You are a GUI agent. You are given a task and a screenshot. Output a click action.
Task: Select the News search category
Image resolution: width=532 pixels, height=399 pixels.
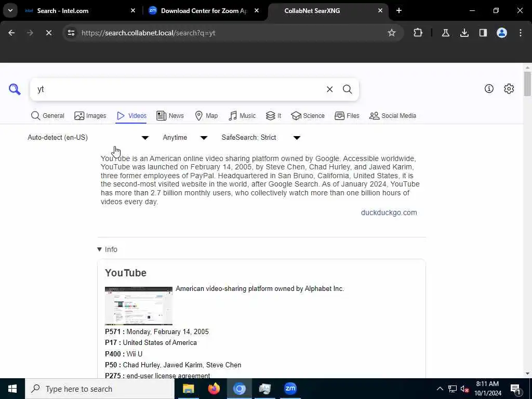click(170, 116)
